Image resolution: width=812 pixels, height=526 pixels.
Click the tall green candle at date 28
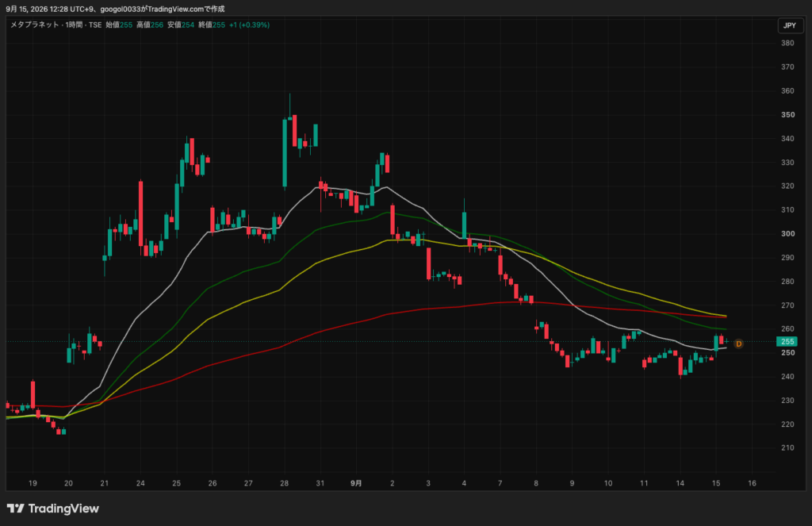coord(285,152)
